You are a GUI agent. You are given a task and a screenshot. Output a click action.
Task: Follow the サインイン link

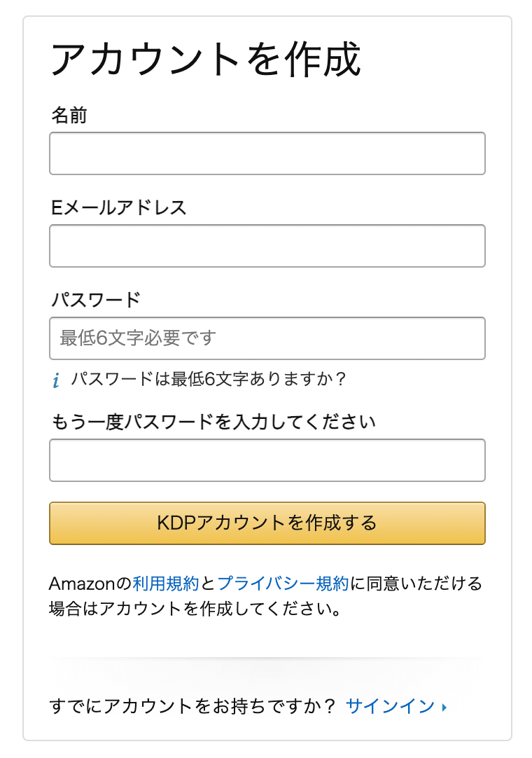(391, 706)
